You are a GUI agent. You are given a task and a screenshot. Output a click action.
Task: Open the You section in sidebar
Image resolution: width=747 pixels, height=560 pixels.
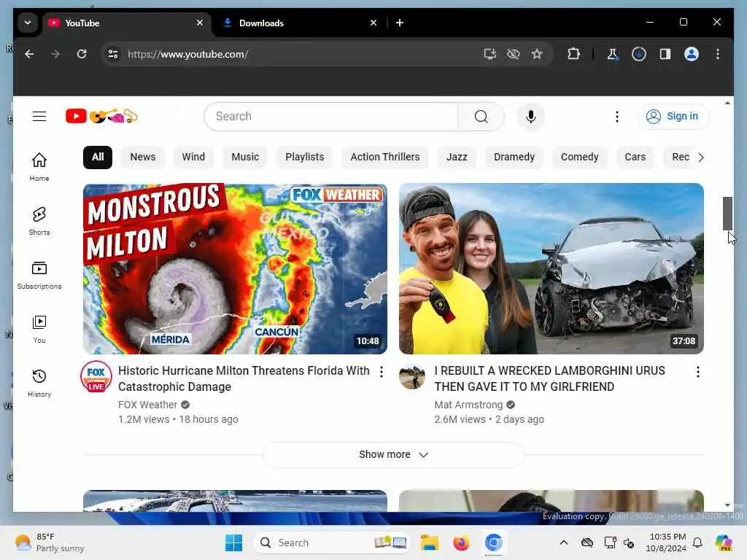tap(39, 329)
